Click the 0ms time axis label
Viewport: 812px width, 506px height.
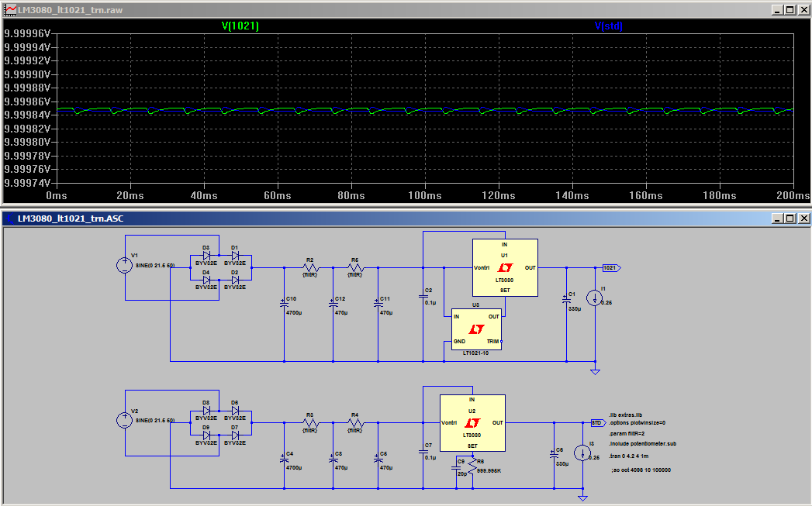point(57,195)
